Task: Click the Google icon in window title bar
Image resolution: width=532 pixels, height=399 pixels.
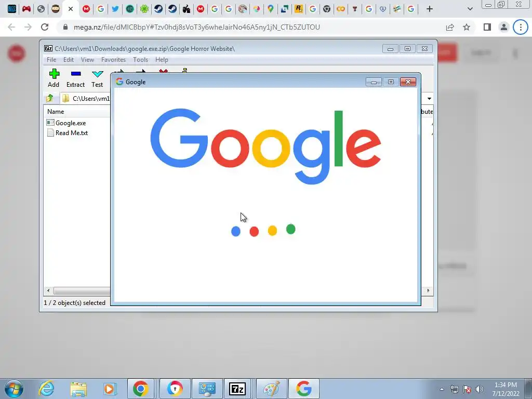Action: pos(119,82)
